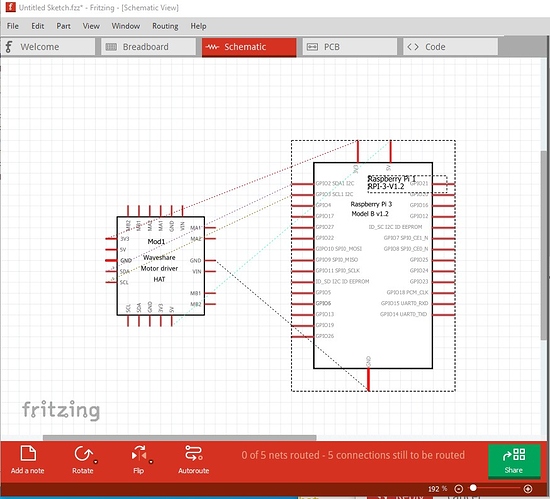Image resolution: width=550 pixels, height=499 pixels.
Task: Run the Autoroute tool
Action: (x=193, y=459)
